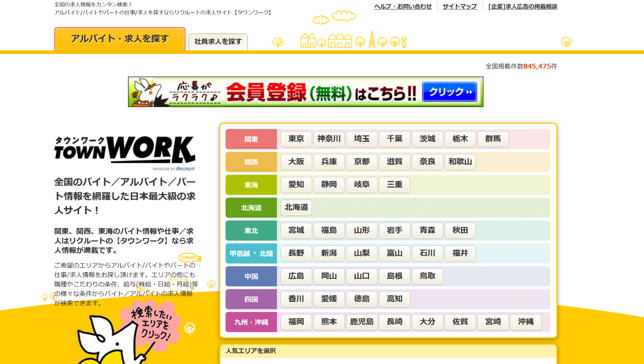Select 福井 prefecture

point(460,253)
